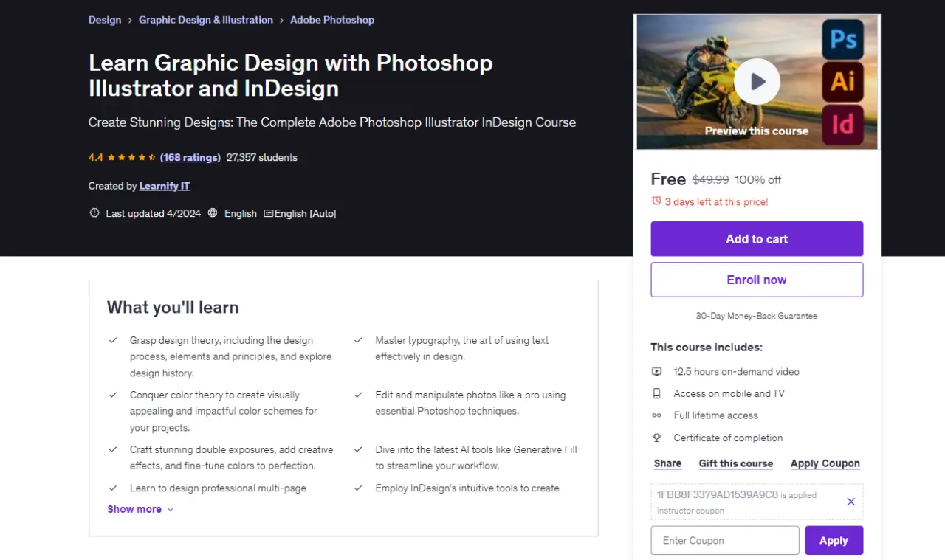Open the (168 ratings) link
This screenshot has width=945, height=560.
(x=190, y=157)
